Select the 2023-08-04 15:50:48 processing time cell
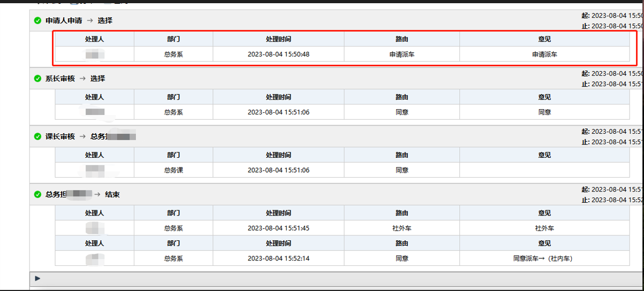This screenshot has height=291, width=644. tap(278, 54)
